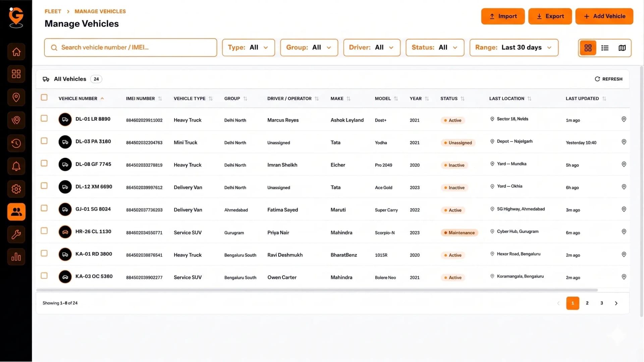Click the REFRESH button

(608, 79)
